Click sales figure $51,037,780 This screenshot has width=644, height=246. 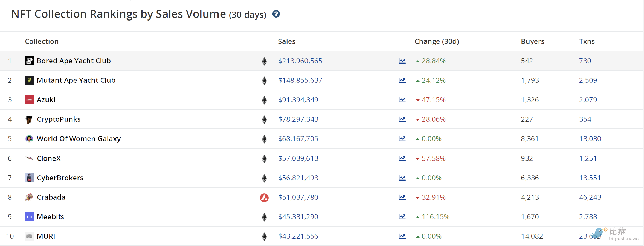(298, 197)
